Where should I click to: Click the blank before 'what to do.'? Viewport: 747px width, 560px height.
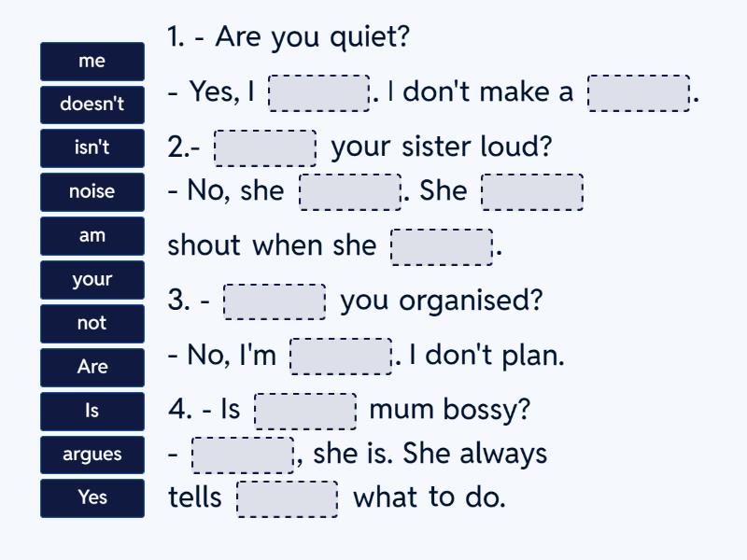point(288,498)
